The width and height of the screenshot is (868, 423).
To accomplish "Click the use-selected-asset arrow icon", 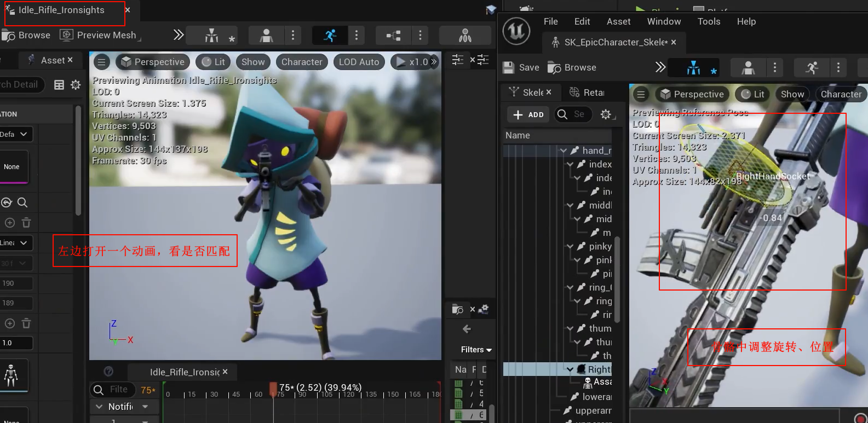I will (x=7, y=202).
